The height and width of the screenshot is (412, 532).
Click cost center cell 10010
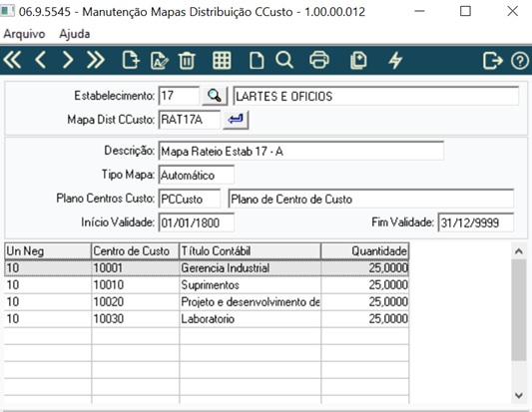tap(135, 285)
